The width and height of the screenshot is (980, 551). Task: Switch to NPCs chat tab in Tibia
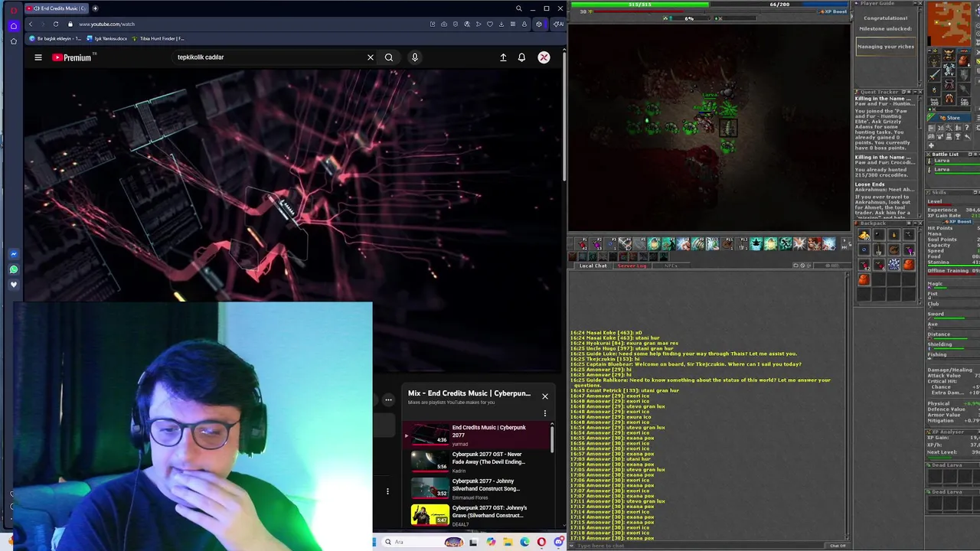pyautogui.click(x=671, y=266)
